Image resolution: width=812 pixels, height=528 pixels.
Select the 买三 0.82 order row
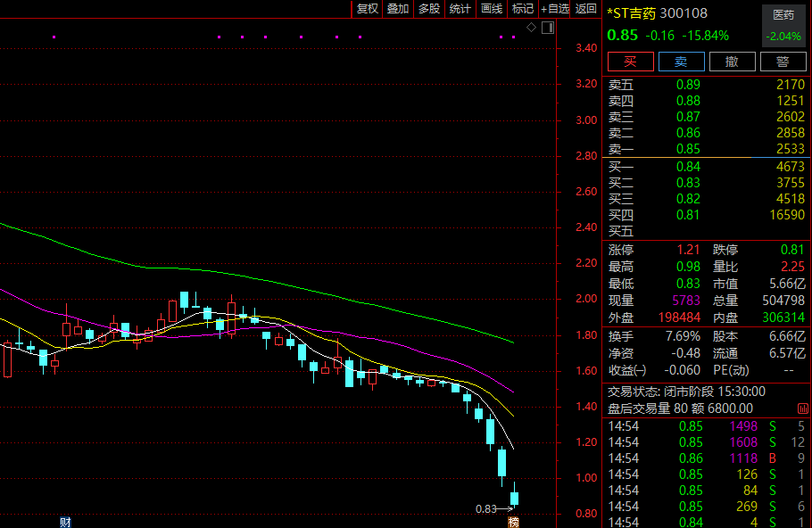click(707, 199)
